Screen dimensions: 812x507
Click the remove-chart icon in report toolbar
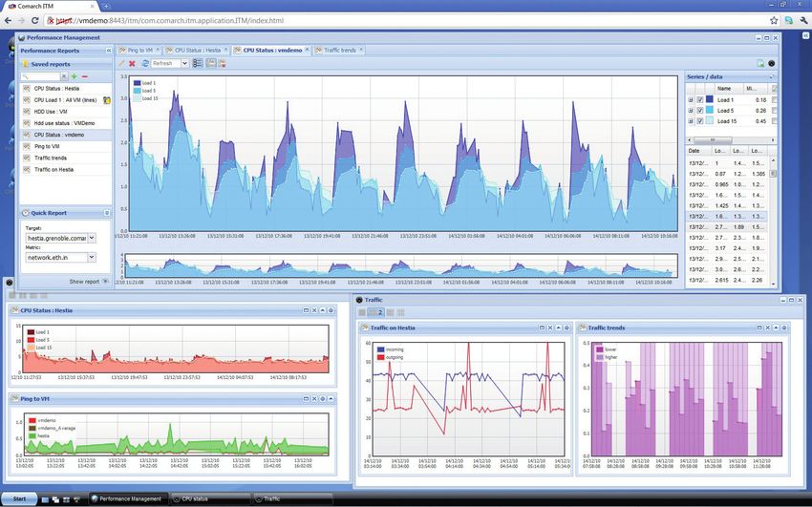223,63
